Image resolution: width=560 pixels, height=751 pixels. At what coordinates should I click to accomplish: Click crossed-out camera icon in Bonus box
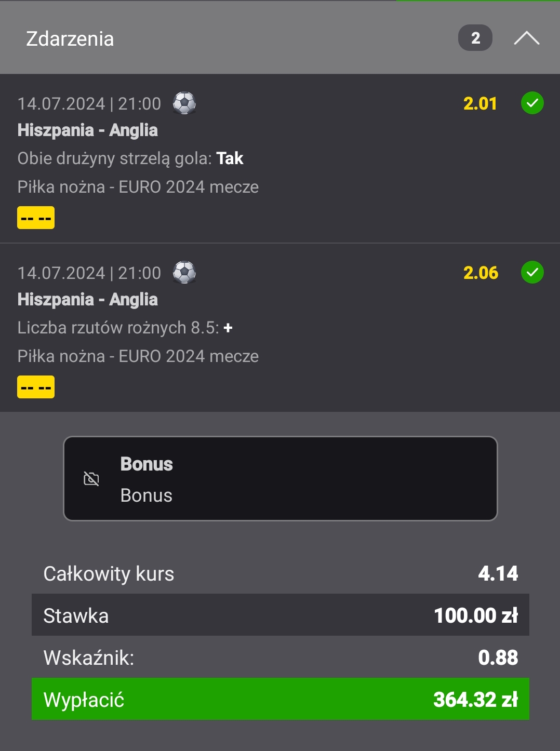91,478
